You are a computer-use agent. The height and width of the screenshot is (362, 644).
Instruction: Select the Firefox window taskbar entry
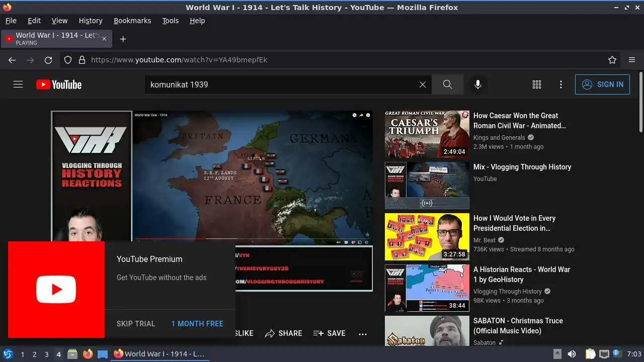pos(159,354)
